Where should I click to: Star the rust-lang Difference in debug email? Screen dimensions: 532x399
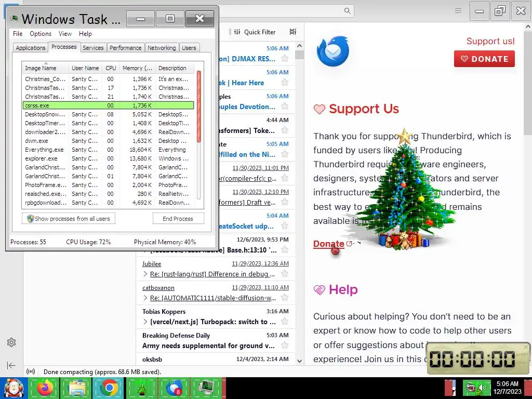285,274
